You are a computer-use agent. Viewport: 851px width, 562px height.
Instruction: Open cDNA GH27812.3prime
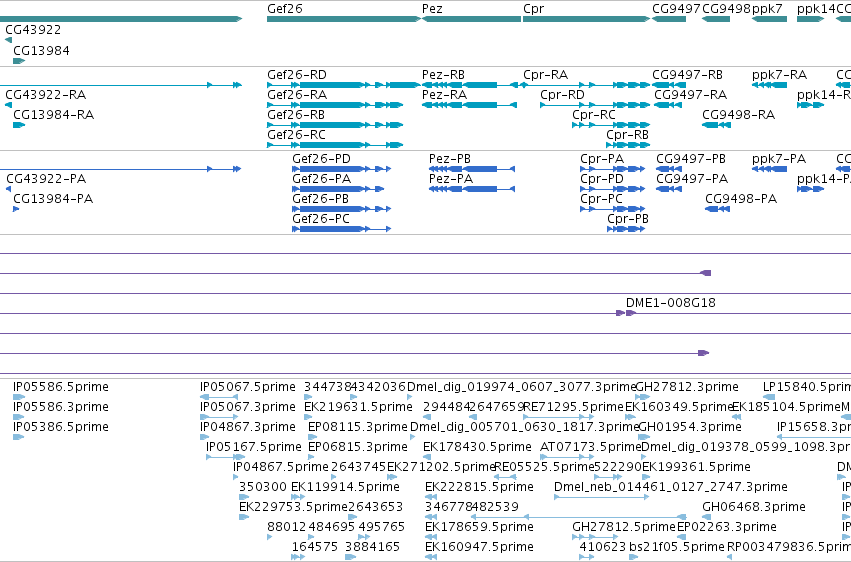[687, 387]
